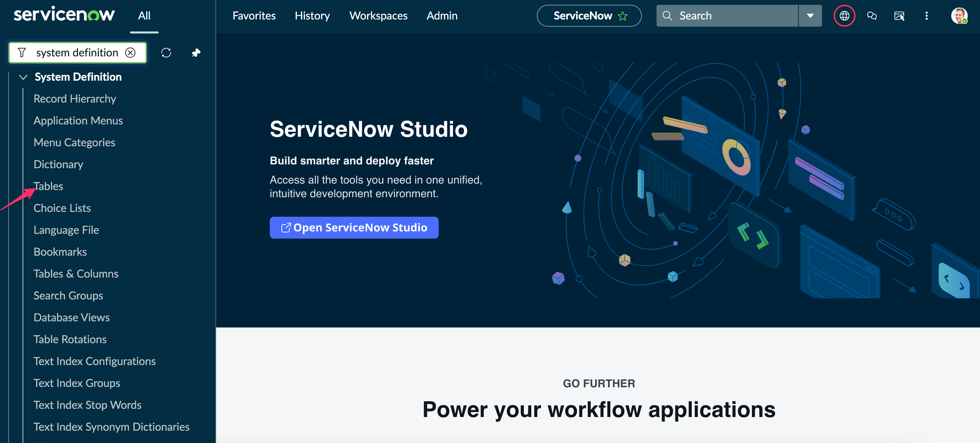Click the search magnifier icon
Image resolution: width=980 pixels, height=443 pixels.
pyautogui.click(x=668, y=15)
